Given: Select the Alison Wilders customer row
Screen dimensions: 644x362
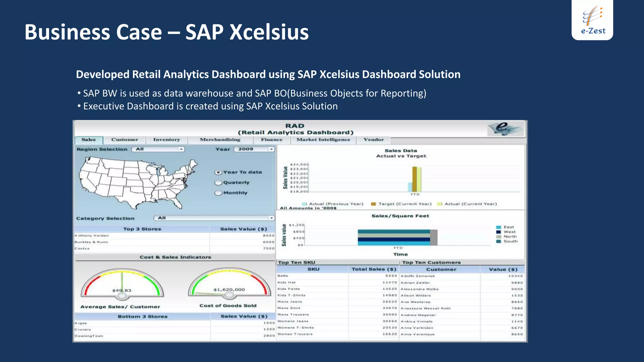Looking at the screenshot, I should [462, 296].
